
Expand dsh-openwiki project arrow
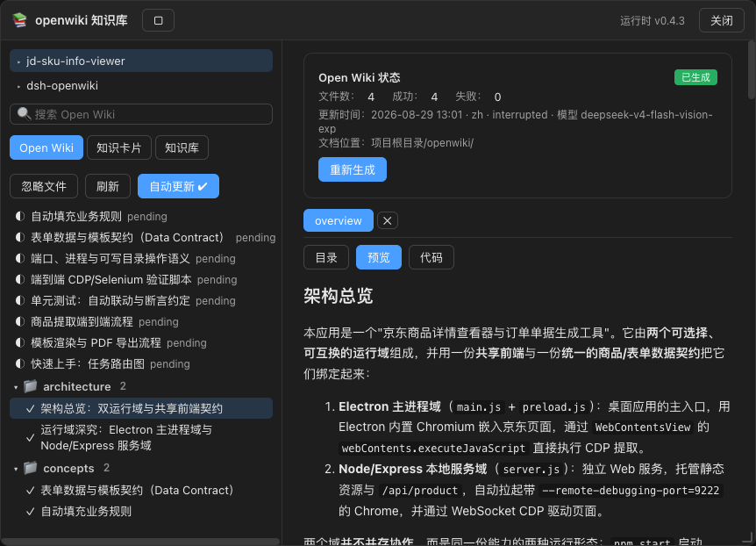18,86
